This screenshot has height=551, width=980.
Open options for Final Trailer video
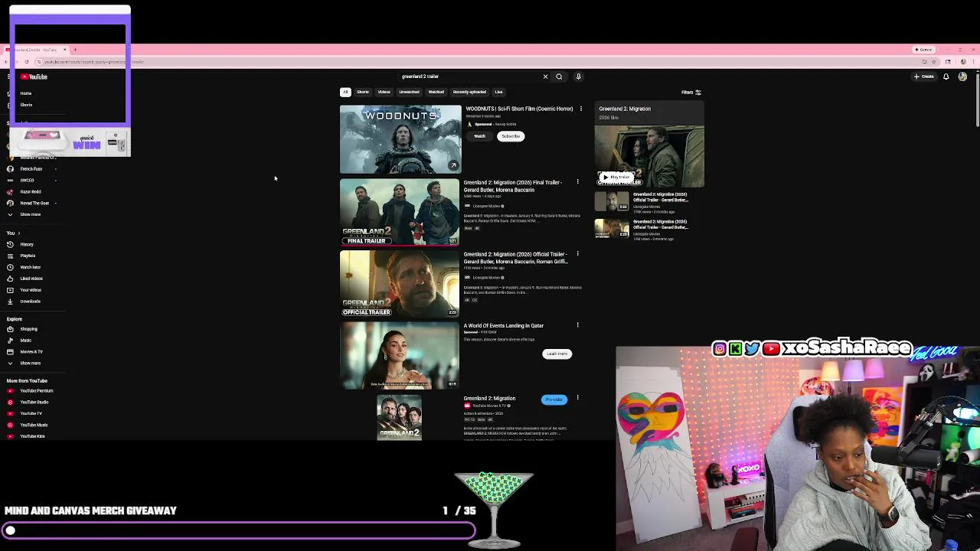pos(577,182)
